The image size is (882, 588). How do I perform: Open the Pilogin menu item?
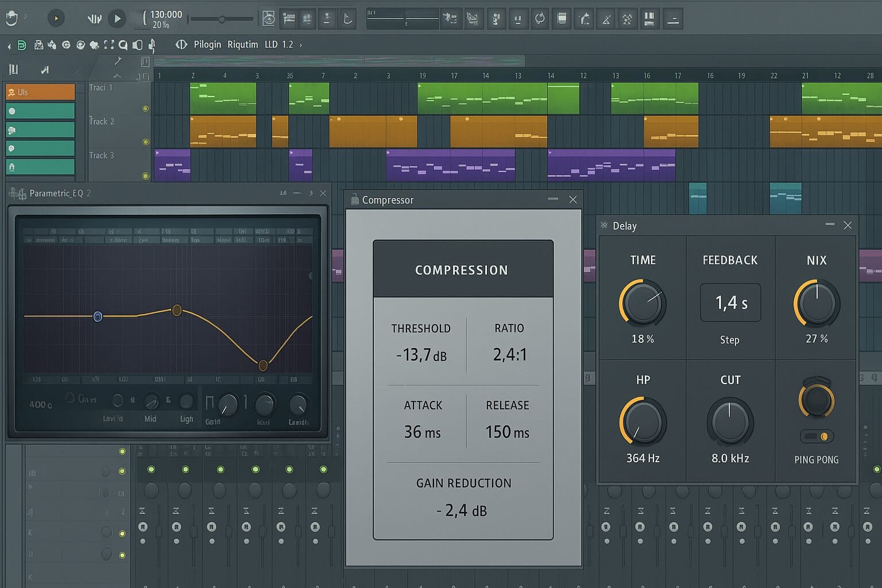tap(207, 45)
